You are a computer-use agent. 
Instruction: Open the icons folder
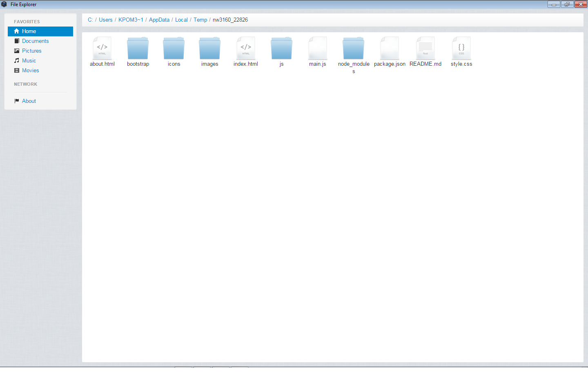(x=174, y=49)
